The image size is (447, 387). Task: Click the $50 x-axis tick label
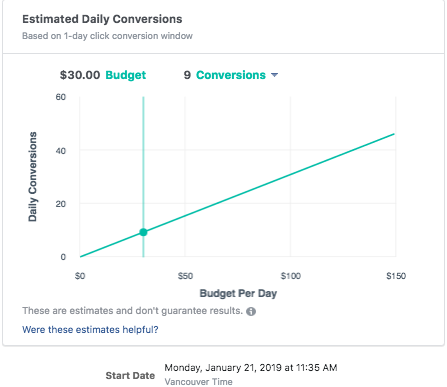[185, 276]
